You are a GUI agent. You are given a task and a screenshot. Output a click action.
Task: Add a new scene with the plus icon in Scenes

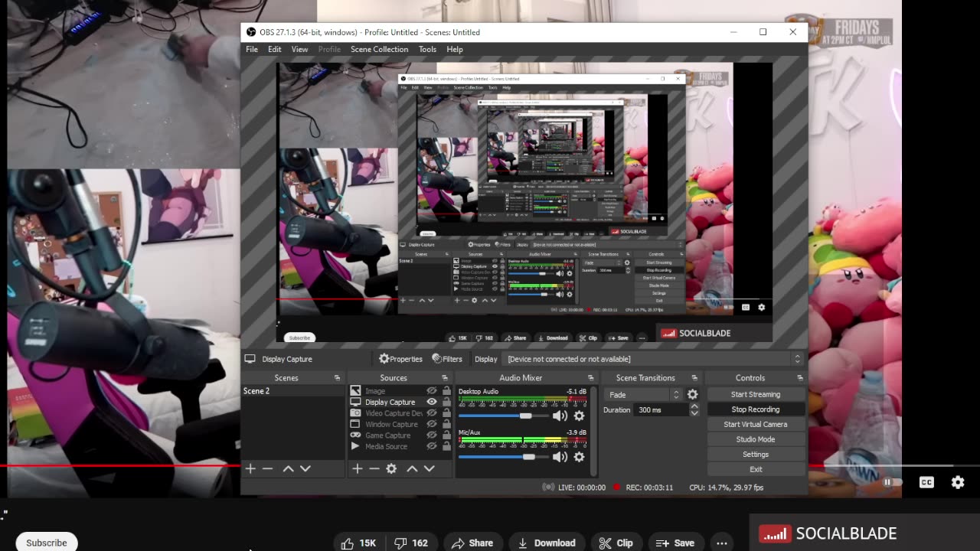tap(250, 468)
